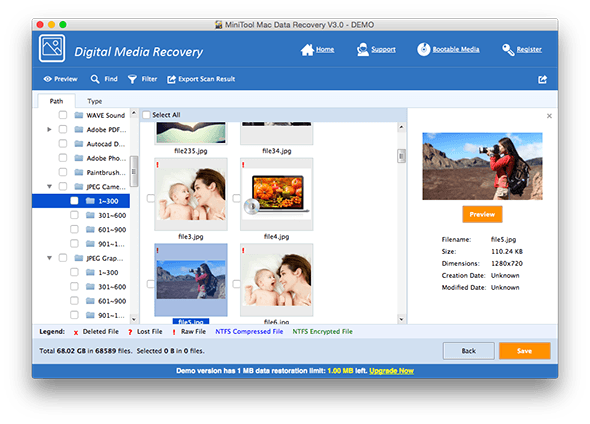
Task: Check the WAVE Sound checkbox
Action: pyautogui.click(x=63, y=115)
